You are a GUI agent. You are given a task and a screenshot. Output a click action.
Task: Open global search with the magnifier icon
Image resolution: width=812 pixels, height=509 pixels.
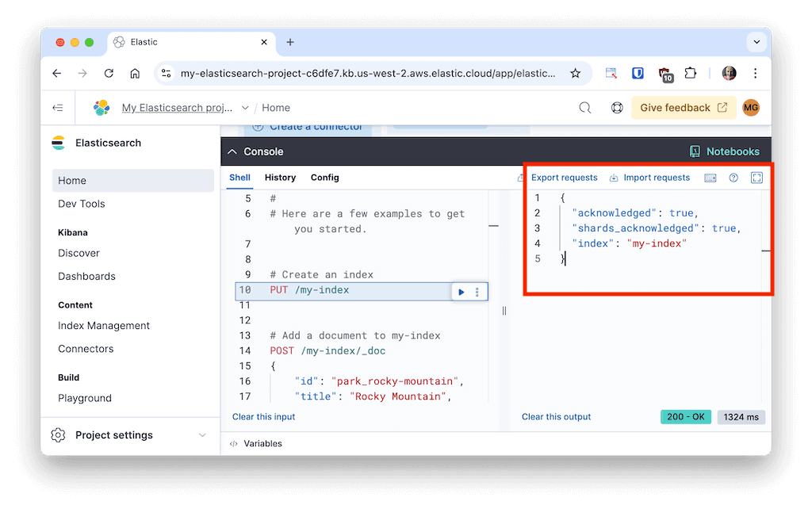(x=584, y=107)
